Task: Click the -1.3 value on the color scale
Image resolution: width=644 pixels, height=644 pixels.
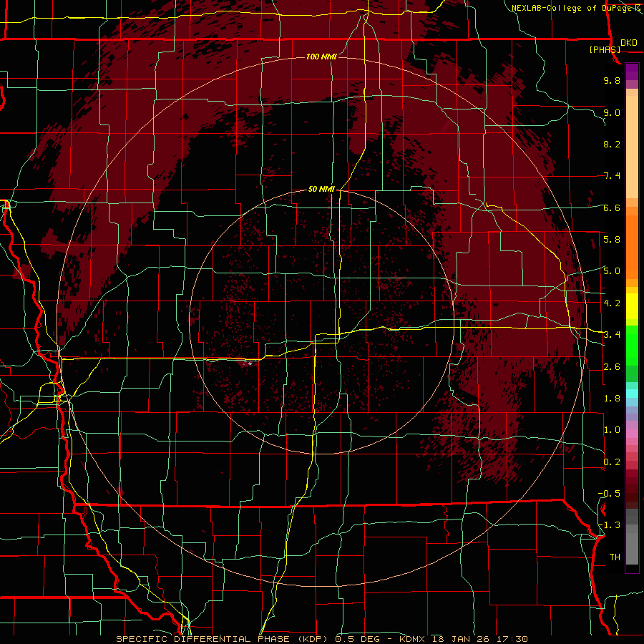Action: [x=609, y=525]
